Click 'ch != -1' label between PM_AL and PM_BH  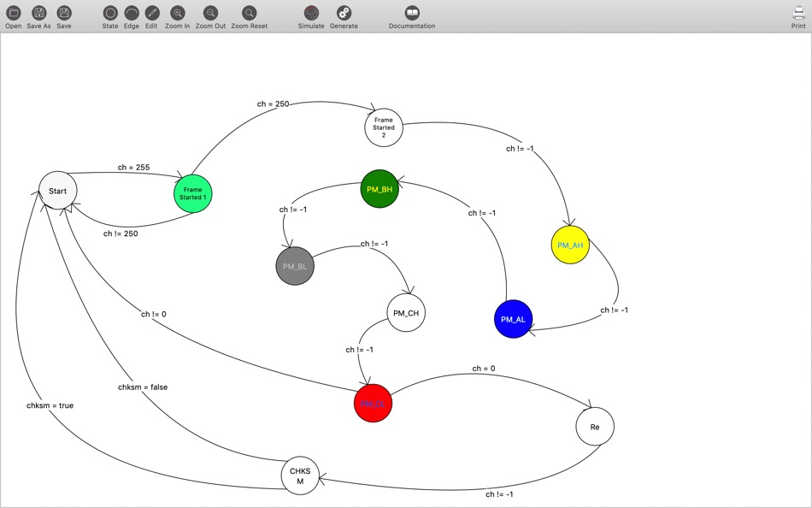[x=482, y=213]
